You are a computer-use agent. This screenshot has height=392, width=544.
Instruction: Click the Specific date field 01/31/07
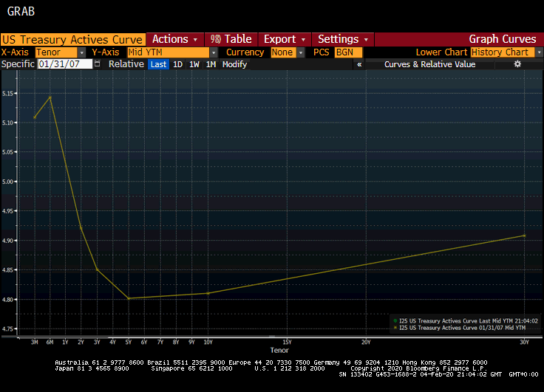(x=65, y=63)
